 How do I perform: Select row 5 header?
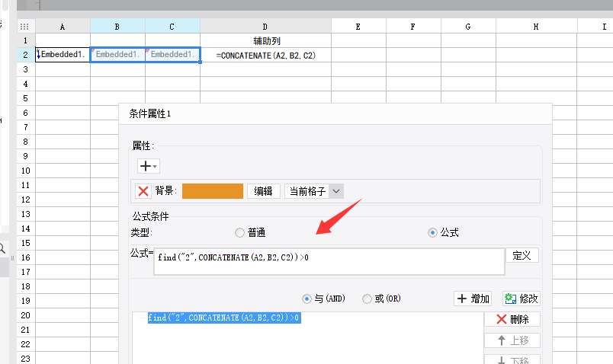point(26,98)
